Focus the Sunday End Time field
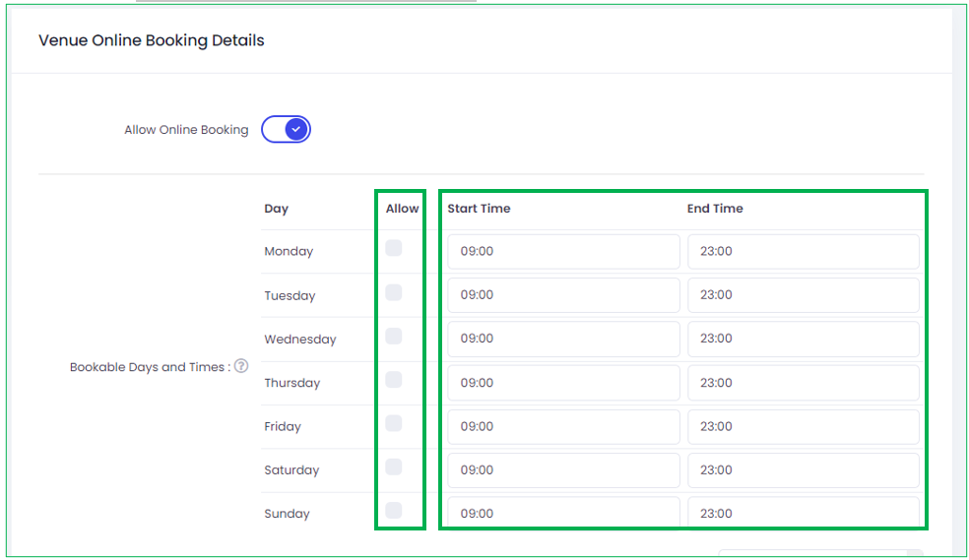969x560 pixels. (x=804, y=513)
